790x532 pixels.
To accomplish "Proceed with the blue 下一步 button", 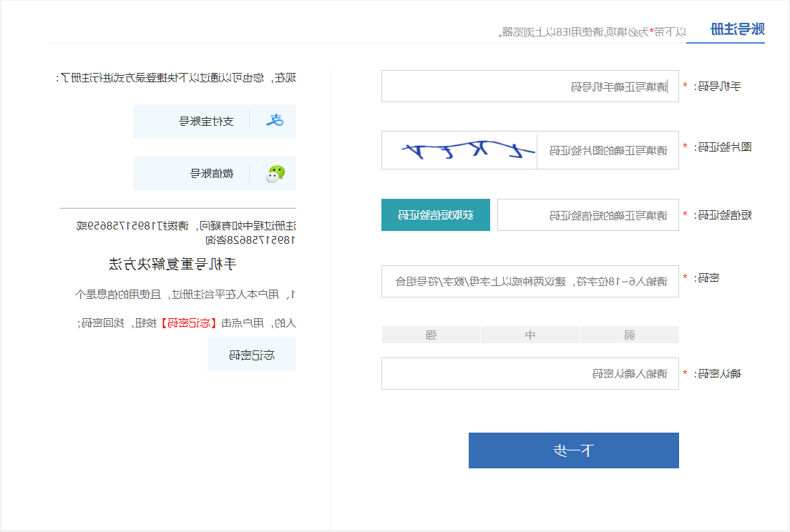I will click(x=573, y=450).
